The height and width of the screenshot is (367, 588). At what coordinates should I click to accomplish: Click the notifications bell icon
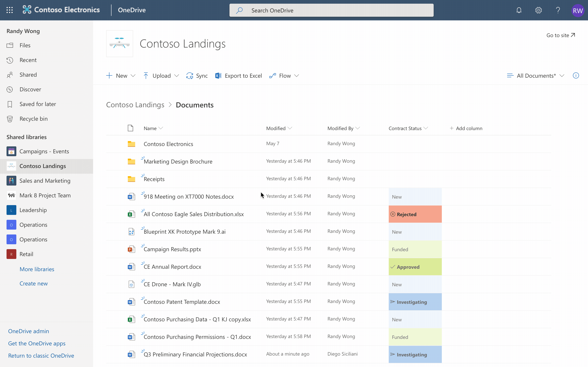(x=519, y=10)
